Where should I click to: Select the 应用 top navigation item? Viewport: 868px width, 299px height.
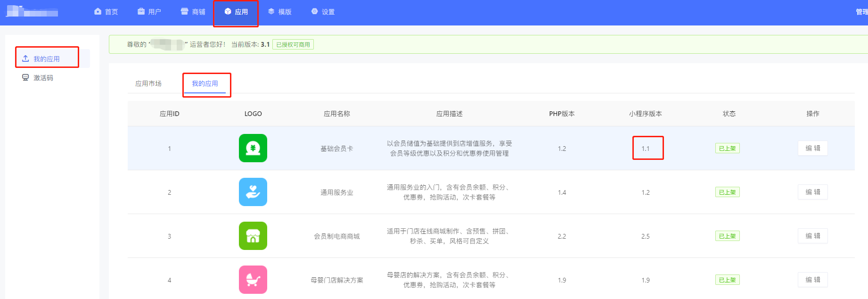coord(236,12)
